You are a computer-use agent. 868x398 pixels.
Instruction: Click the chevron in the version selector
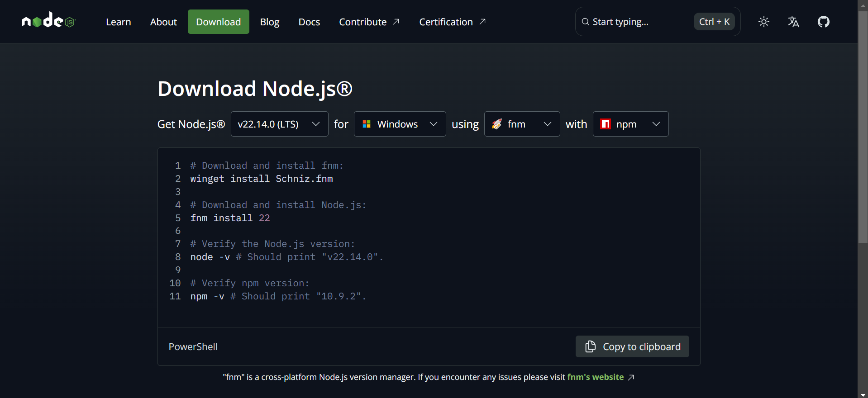click(x=316, y=124)
